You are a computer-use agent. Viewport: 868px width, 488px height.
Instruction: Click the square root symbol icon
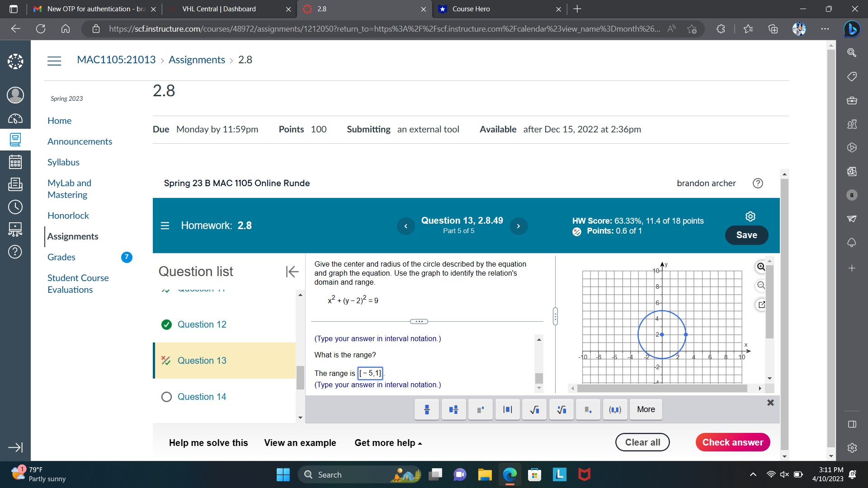click(x=533, y=409)
